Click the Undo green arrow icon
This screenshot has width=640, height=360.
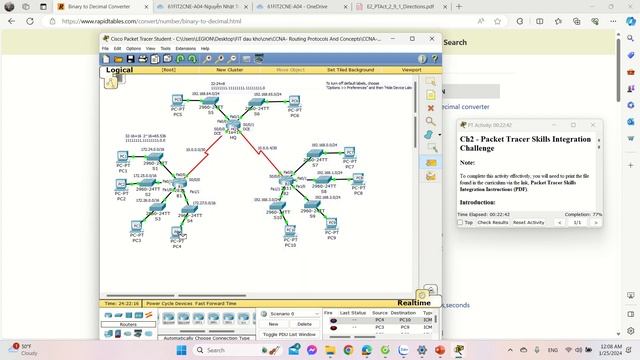180,59
